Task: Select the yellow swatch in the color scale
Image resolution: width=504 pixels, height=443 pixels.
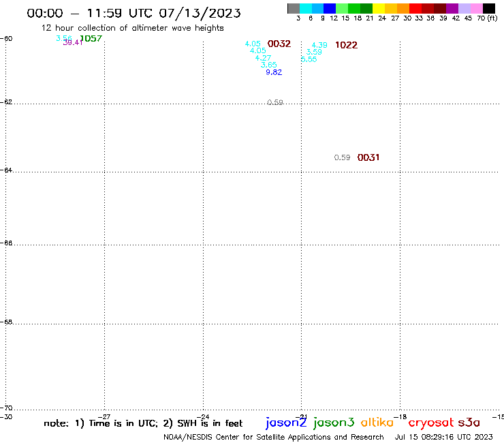Action: point(379,8)
